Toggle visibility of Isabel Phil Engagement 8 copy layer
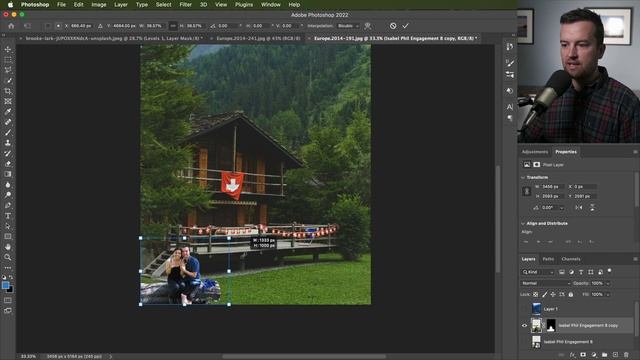 tap(524, 326)
